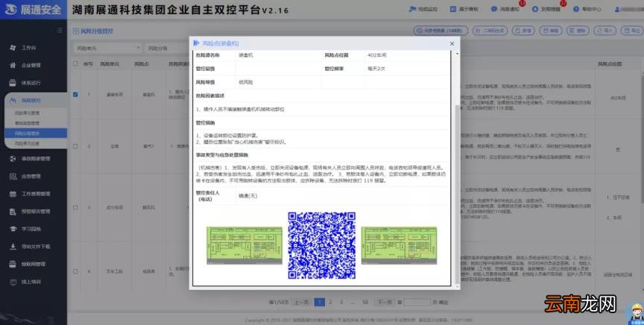This screenshot has width=644, height=325.
Task: Click the 402车间 value in dialog
Action: (376, 55)
